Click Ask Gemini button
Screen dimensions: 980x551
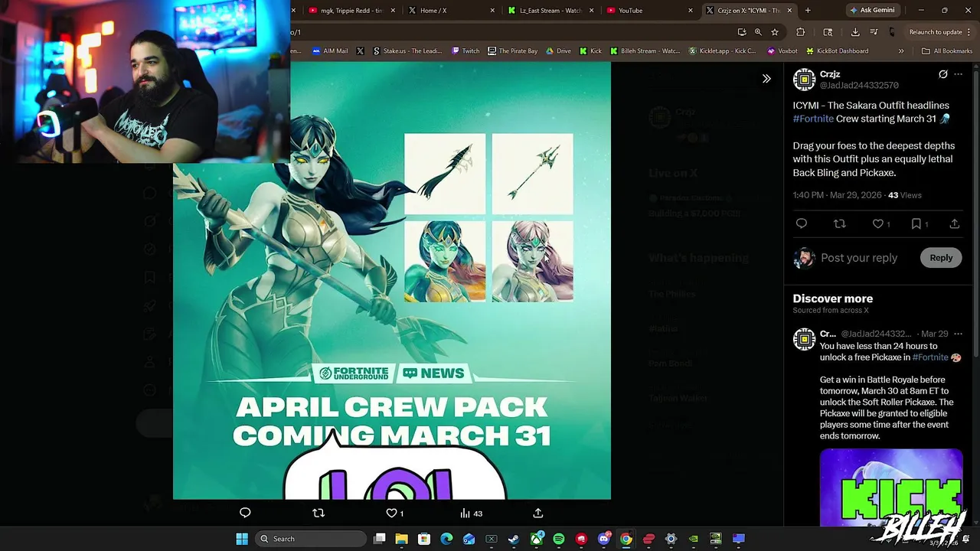coord(872,11)
